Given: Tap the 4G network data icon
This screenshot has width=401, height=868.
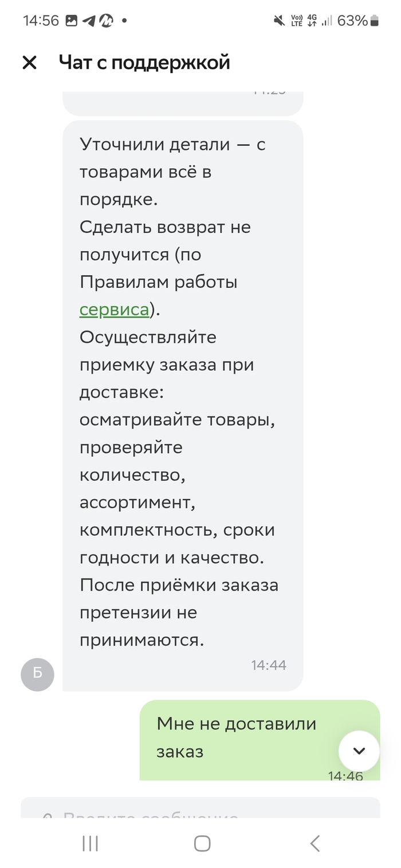Looking at the screenshot, I should click(x=312, y=21).
